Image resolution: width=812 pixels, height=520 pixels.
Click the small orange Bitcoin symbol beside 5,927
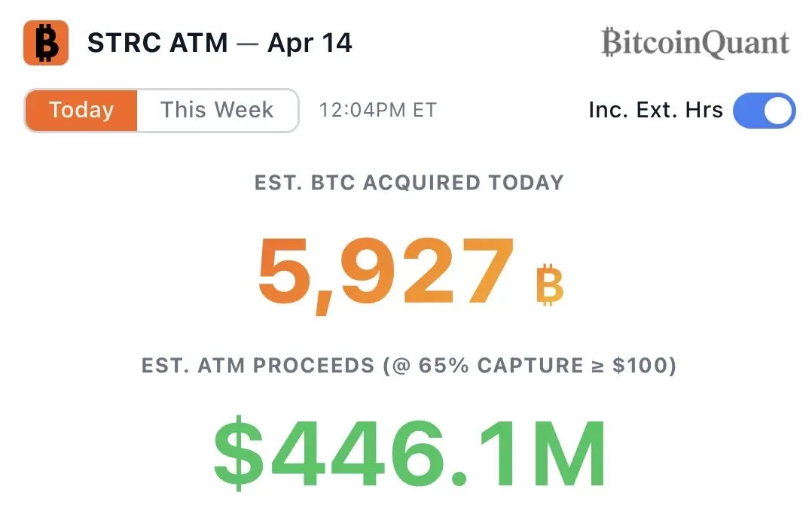click(x=549, y=284)
